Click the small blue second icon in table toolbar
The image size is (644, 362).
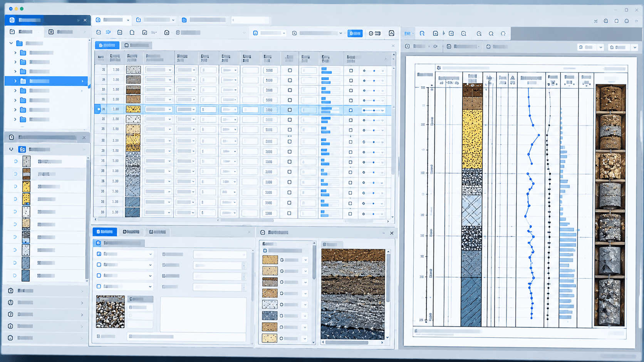108,33
